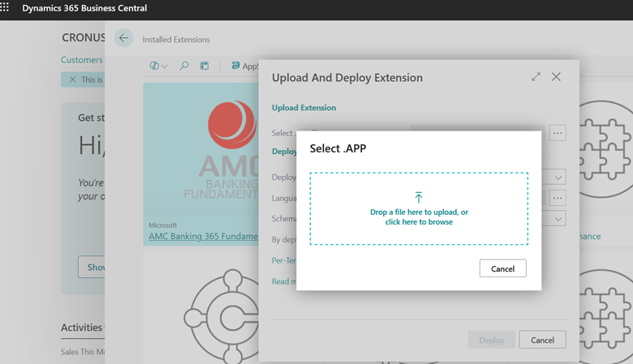This screenshot has width=633, height=364.
Task: Close the Upload And Deploy Extension dialog
Action: pyautogui.click(x=556, y=77)
